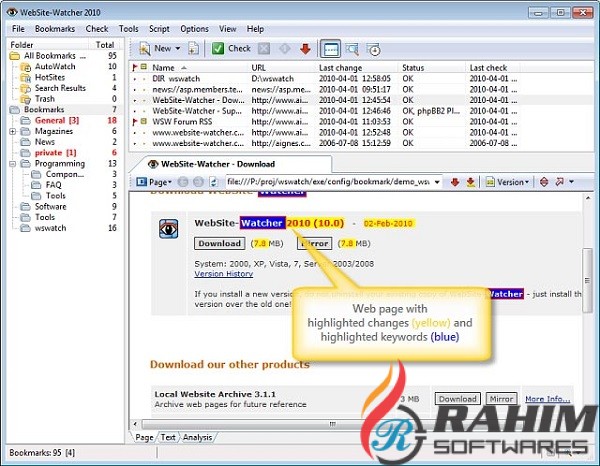Click the greyed-out stop check icon

tap(264, 49)
